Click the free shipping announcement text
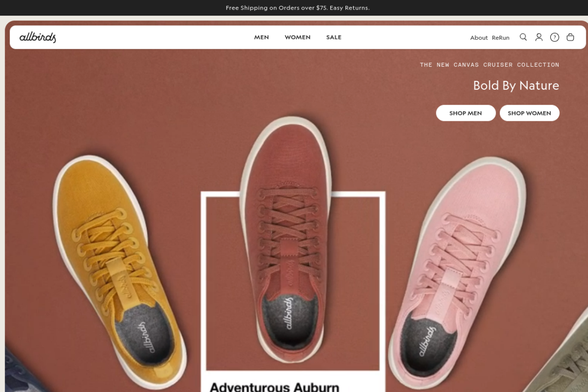588x392 pixels. click(298, 8)
